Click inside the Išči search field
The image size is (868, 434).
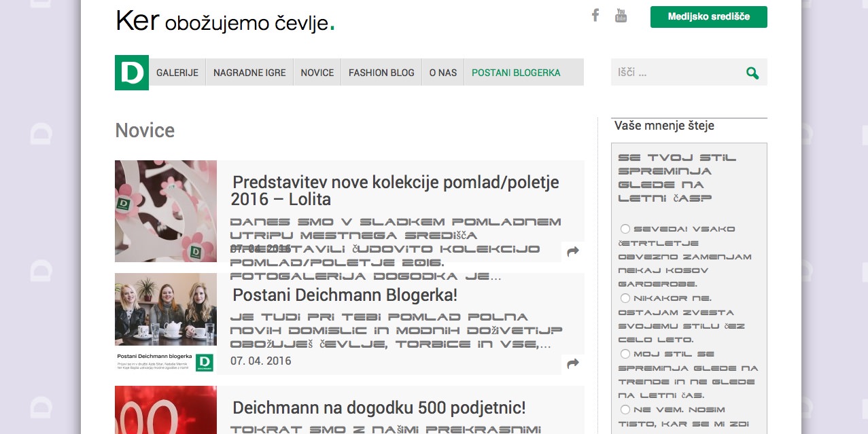tap(673, 72)
